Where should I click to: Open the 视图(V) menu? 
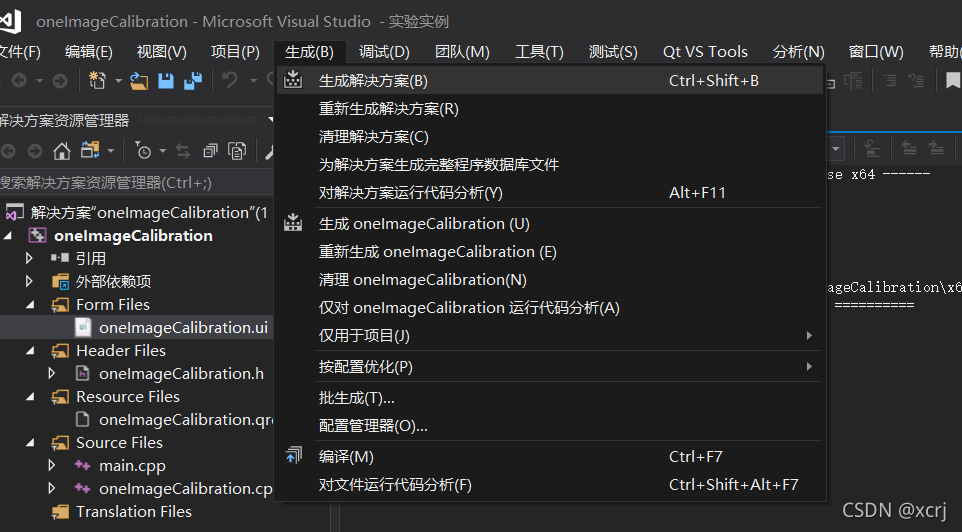[x=161, y=52]
